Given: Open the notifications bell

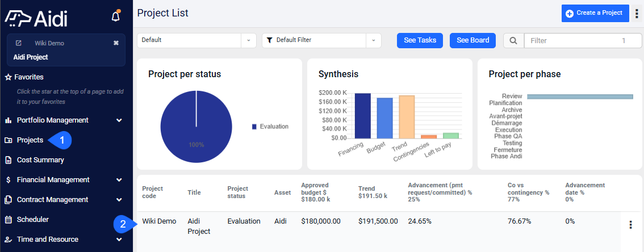Looking at the screenshot, I should pos(116,16).
